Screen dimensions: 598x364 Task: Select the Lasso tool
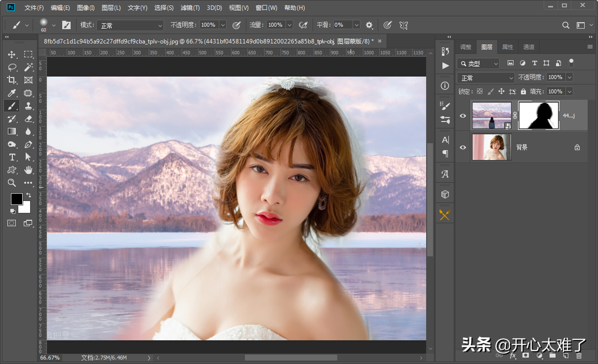click(x=12, y=67)
